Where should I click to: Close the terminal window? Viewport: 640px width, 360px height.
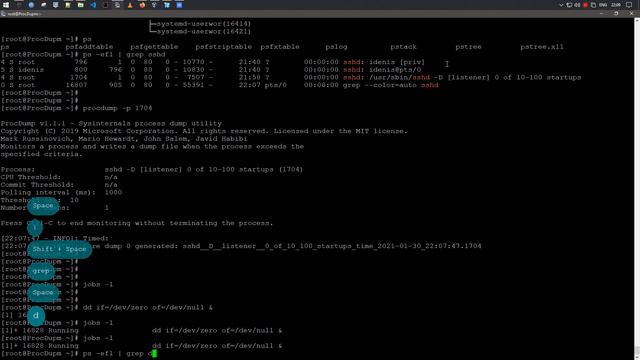click(631, 13)
